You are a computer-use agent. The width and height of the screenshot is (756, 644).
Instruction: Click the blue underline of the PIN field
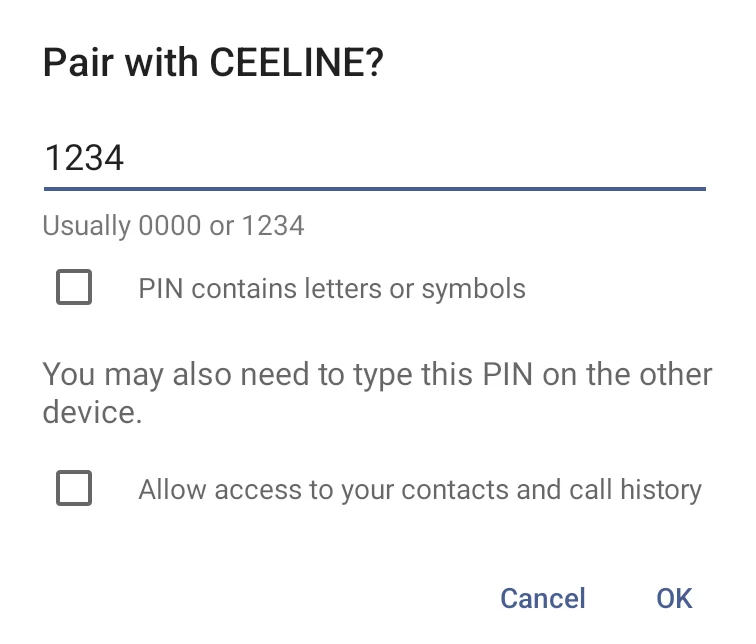click(375, 189)
